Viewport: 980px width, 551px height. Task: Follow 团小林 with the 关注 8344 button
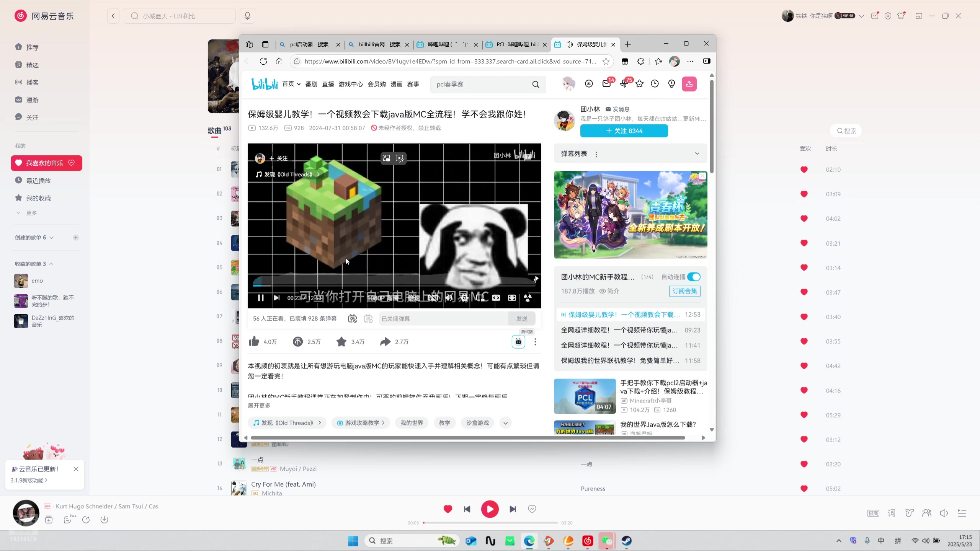pyautogui.click(x=624, y=131)
